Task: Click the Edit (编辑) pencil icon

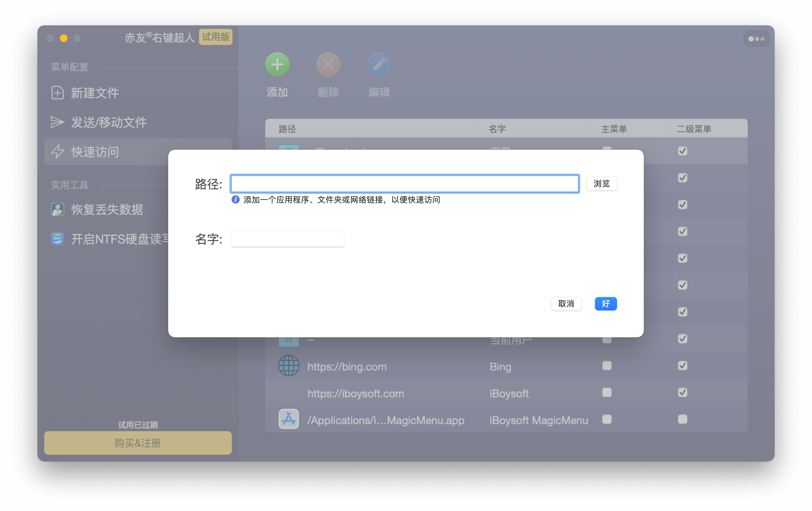Action: (x=379, y=64)
